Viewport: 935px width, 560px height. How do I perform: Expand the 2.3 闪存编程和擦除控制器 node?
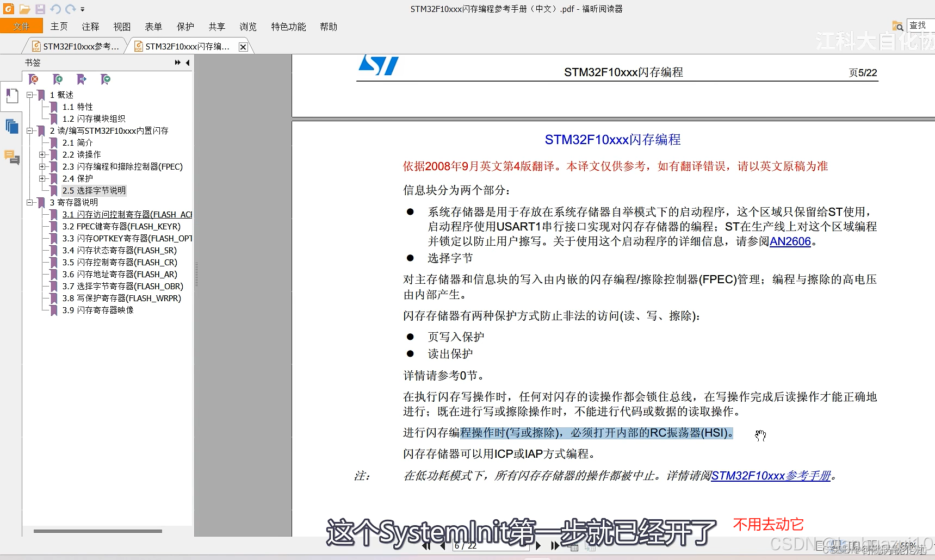click(x=42, y=166)
